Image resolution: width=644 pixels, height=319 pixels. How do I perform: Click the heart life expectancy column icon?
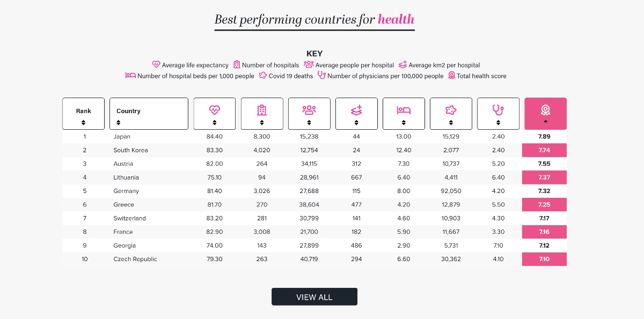(x=214, y=110)
